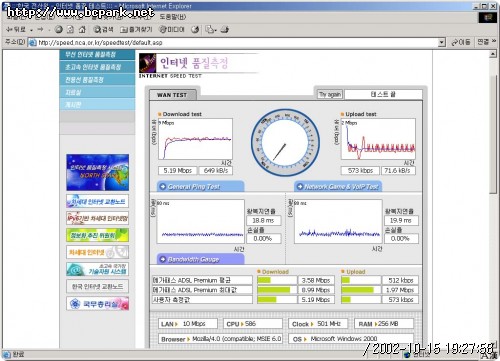Click the Browser Mozilla/4.0 info field
Screen dimensions: 500x361
tap(220, 339)
